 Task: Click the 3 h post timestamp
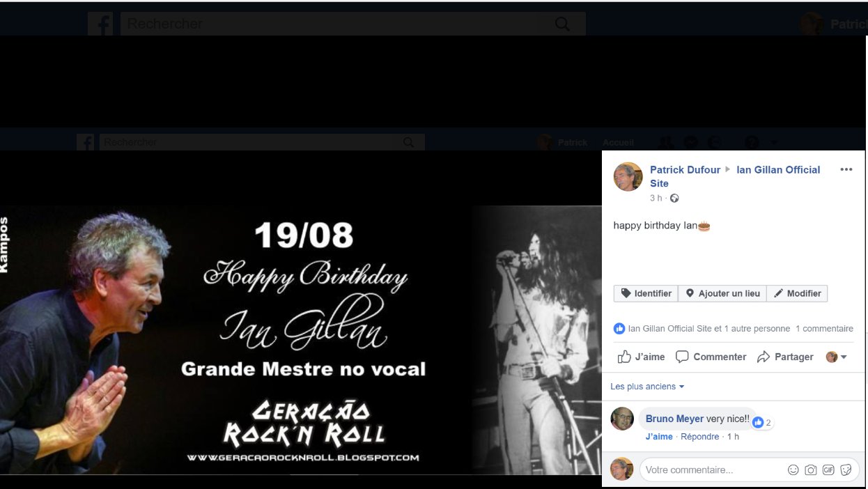pos(656,198)
